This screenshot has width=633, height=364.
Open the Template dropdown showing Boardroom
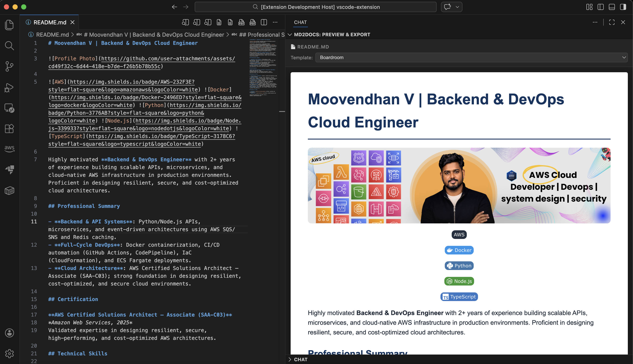click(x=471, y=58)
